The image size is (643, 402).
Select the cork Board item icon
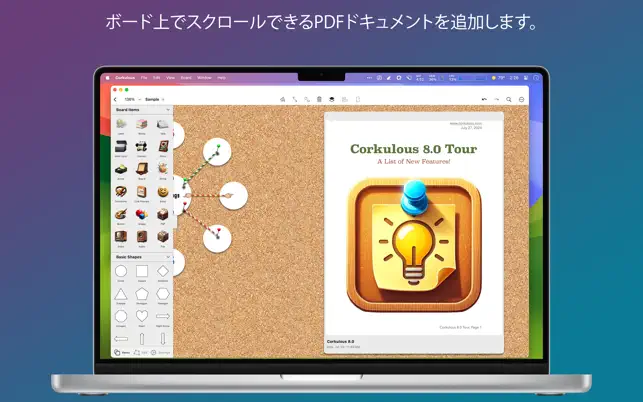(141, 169)
